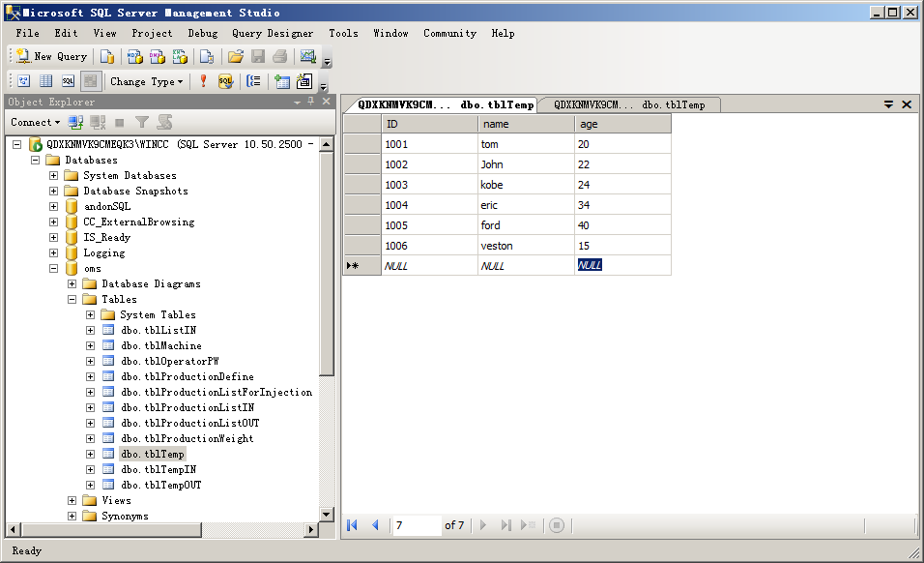Screen dimensions: 924x563
Task: Select dbo.tblProductionWeight table
Action: click(x=188, y=438)
